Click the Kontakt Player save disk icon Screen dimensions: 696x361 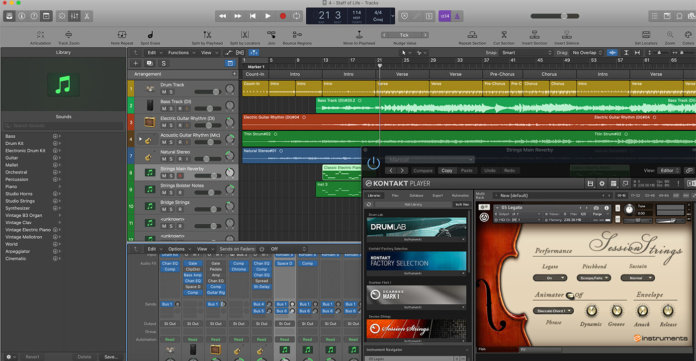point(590,183)
